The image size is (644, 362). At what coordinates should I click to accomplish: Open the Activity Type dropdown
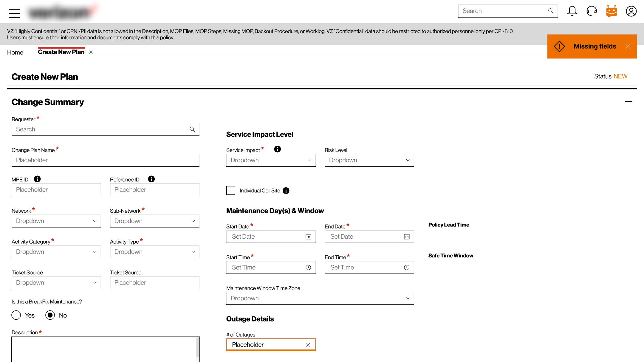[155, 252]
